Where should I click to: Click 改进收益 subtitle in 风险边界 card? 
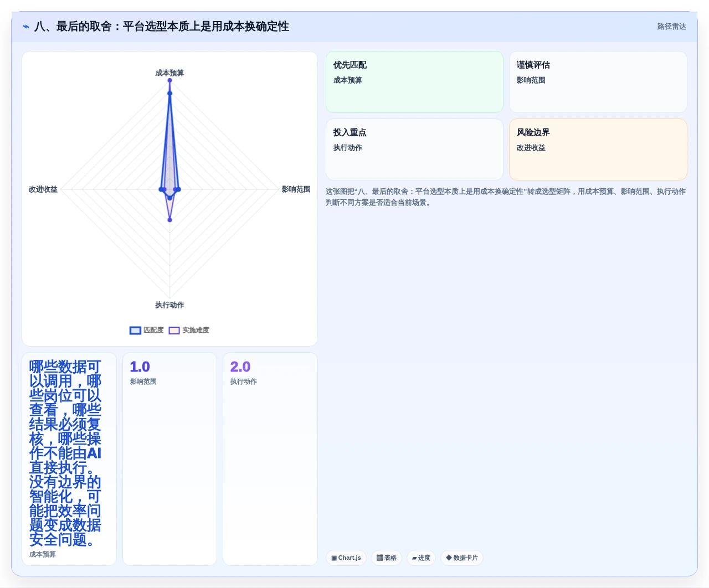click(531, 148)
